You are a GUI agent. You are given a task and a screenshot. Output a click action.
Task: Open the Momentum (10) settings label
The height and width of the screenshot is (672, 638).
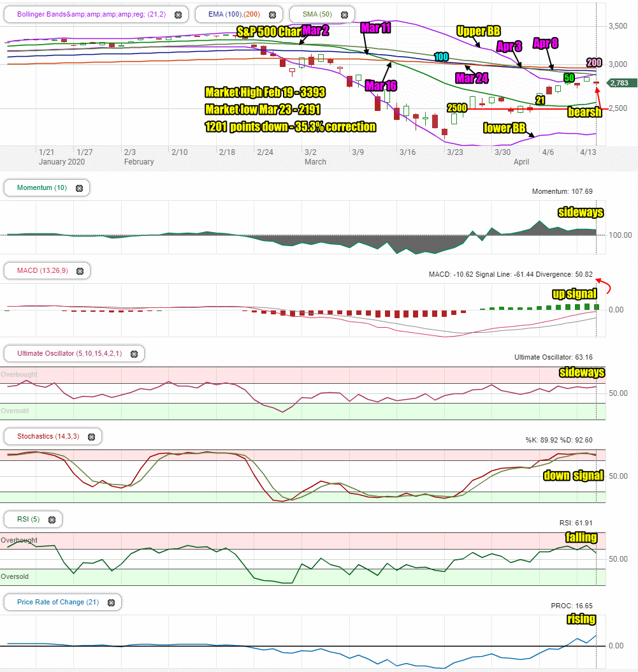click(42, 187)
